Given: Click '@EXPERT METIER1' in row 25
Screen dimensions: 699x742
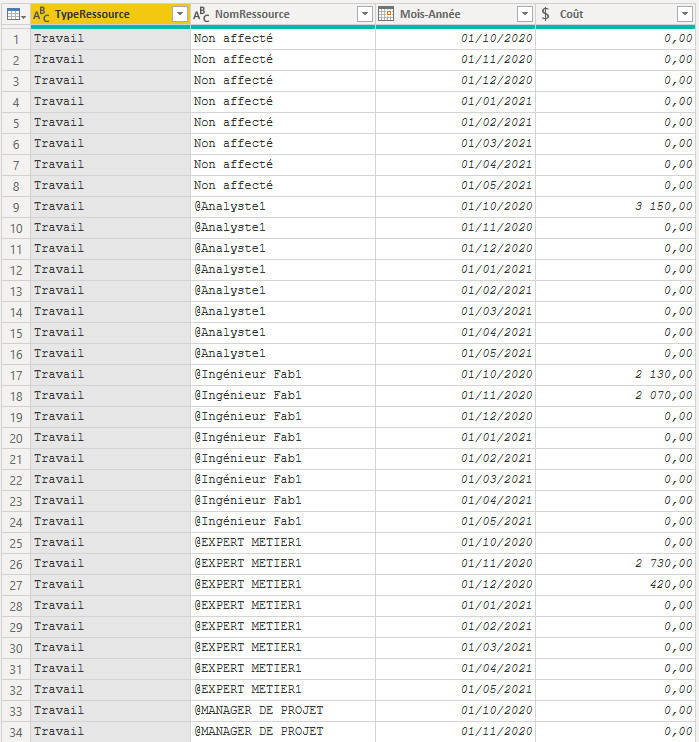Looking at the screenshot, I should [x=248, y=542].
